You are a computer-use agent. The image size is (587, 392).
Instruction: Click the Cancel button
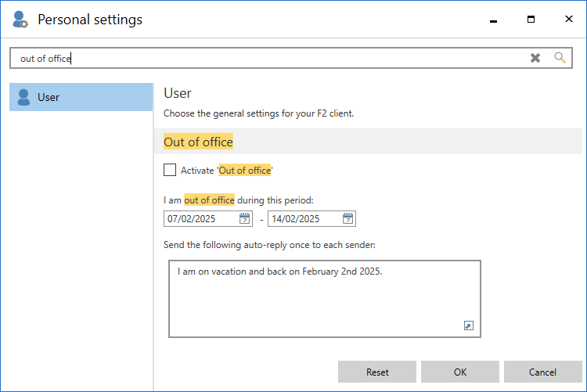(542, 372)
